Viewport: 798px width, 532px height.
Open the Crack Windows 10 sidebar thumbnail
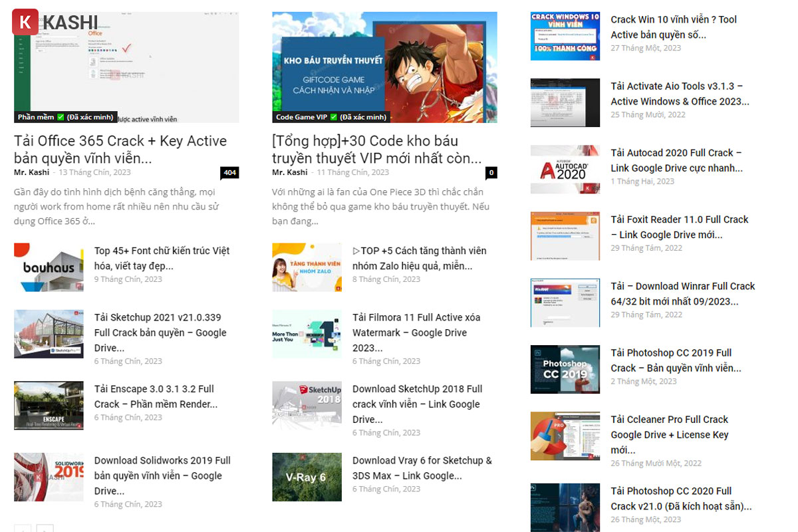point(565,36)
